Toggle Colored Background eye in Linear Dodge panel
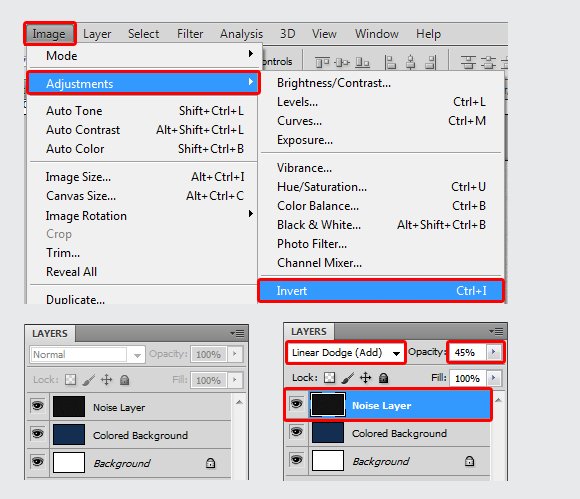 296,432
